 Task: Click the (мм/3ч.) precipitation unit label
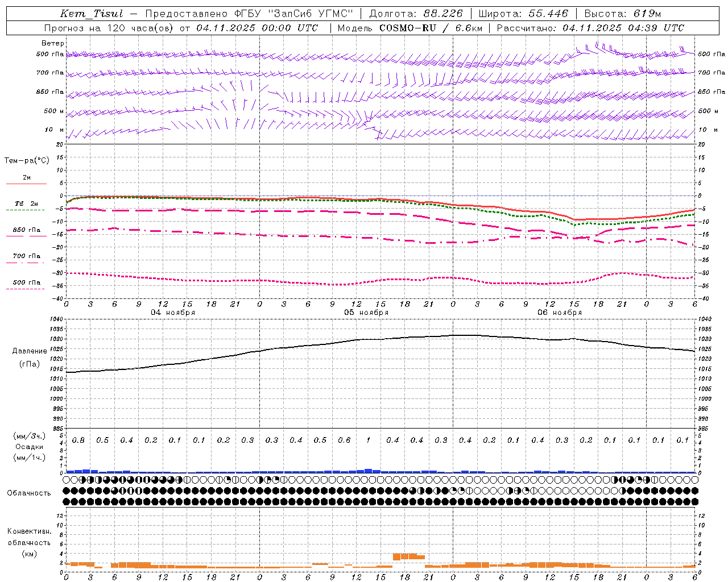tap(30, 436)
